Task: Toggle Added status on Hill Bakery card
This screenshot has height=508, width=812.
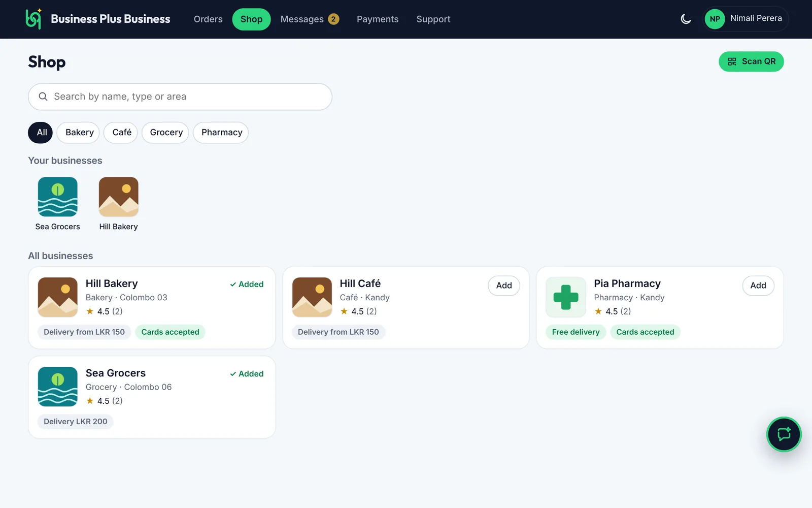Action: [247, 284]
